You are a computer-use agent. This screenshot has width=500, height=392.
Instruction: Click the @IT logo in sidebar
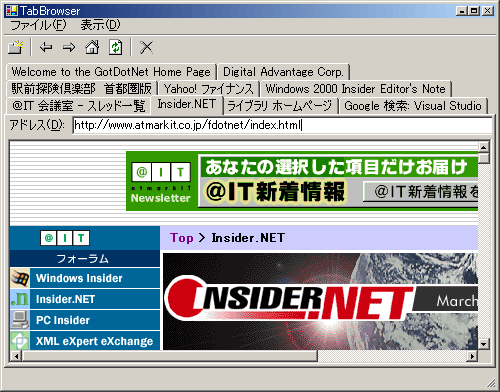tap(65, 238)
